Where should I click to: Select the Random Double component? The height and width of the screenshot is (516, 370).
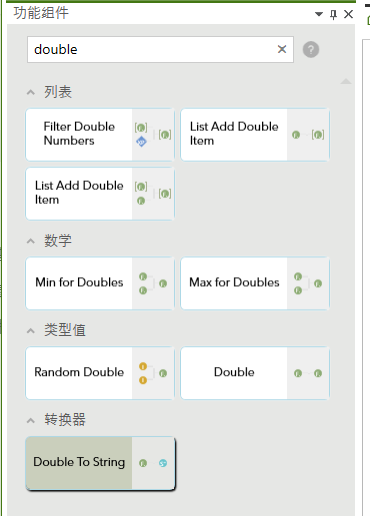click(x=100, y=373)
